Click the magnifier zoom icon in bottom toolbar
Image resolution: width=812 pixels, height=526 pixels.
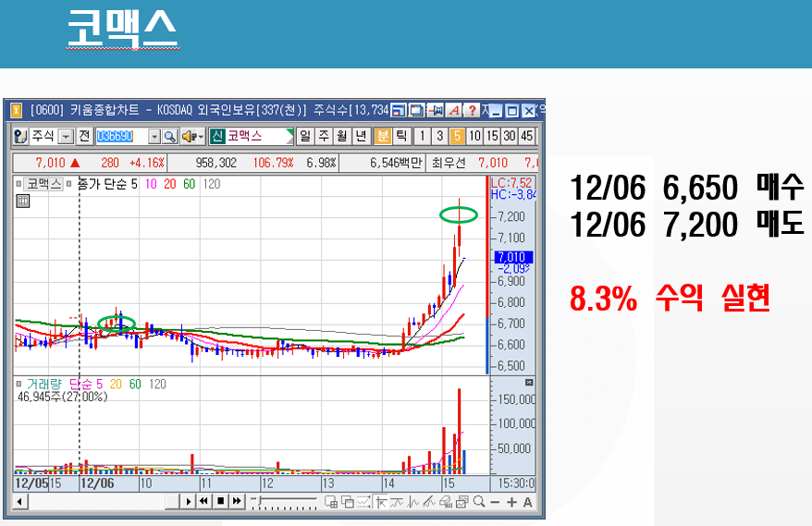tap(479, 502)
